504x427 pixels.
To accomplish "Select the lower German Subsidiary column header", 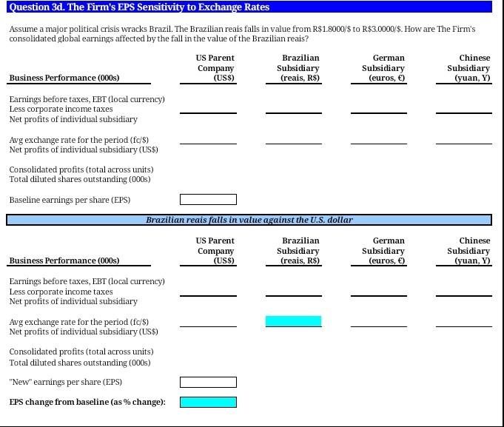I will pos(383,251).
